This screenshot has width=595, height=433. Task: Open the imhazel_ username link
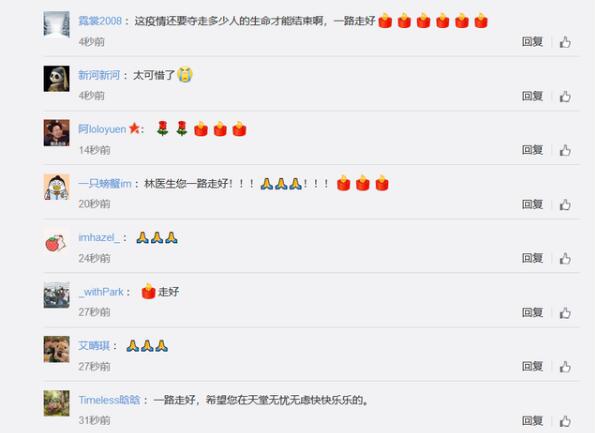(99, 238)
